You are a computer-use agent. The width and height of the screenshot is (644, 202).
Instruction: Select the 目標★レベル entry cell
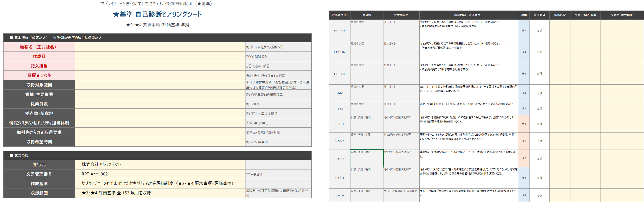(x=160, y=75)
